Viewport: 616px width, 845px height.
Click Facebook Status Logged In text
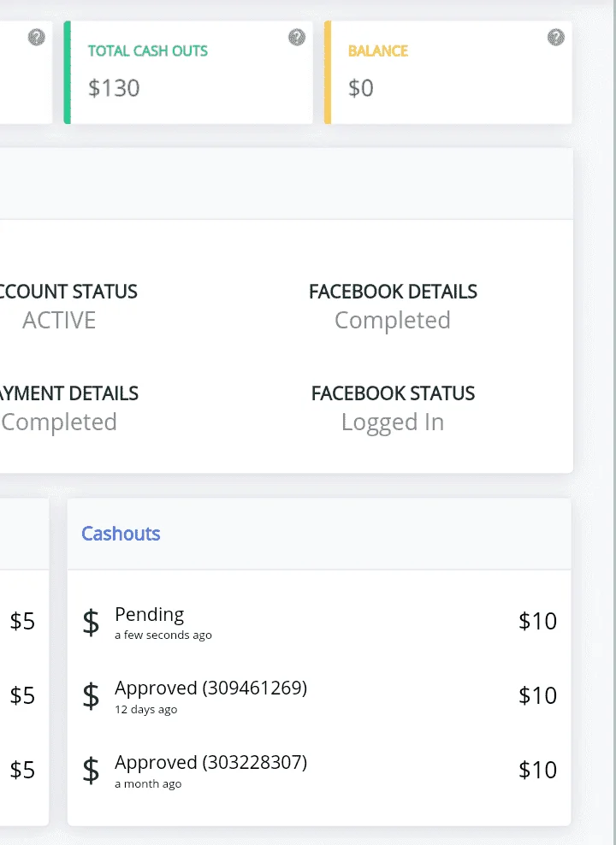(393, 422)
